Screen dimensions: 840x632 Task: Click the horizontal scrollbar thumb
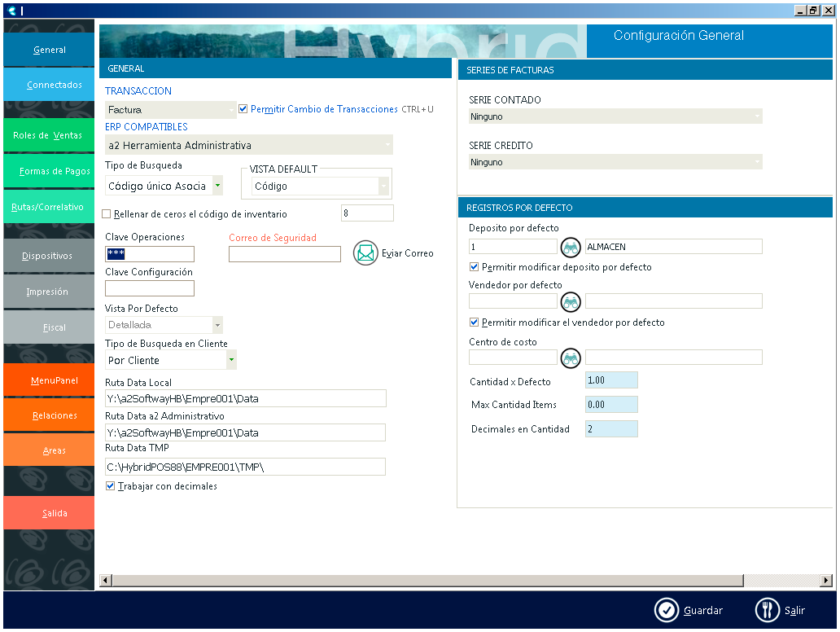pyautogui.click(x=427, y=580)
